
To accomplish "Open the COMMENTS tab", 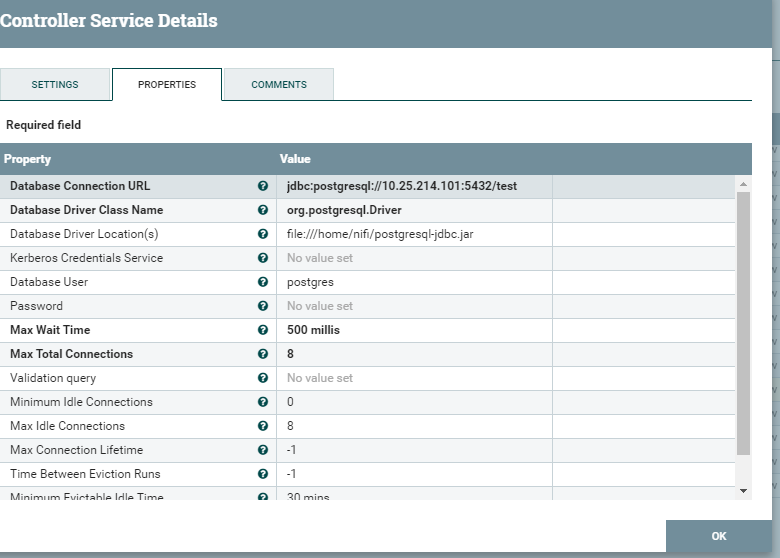I will point(279,85).
